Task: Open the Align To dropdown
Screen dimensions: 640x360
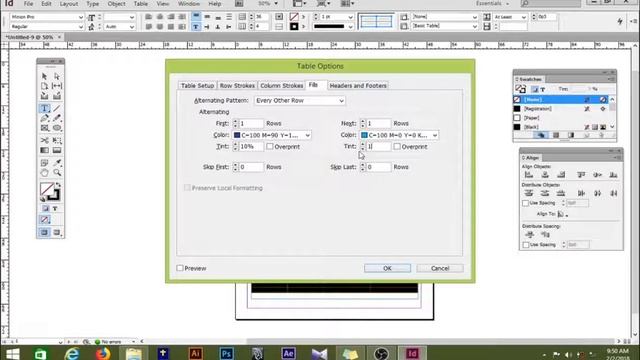Action: pyautogui.click(x=563, y=214)
